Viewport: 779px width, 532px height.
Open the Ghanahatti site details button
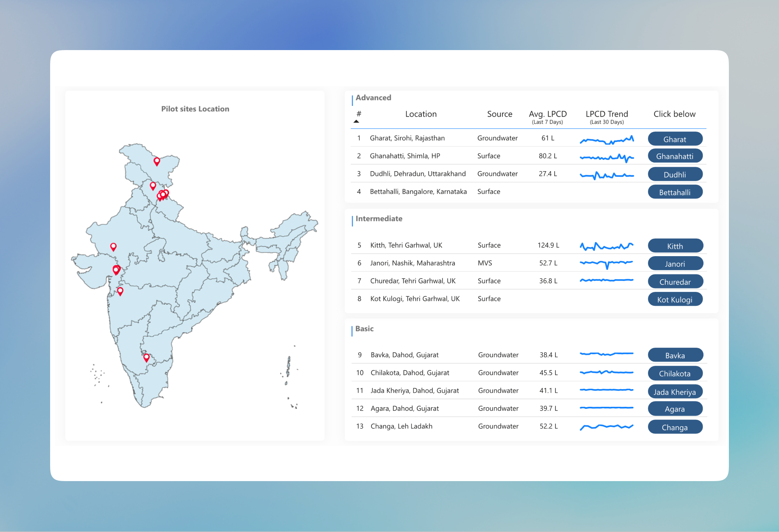675,156
